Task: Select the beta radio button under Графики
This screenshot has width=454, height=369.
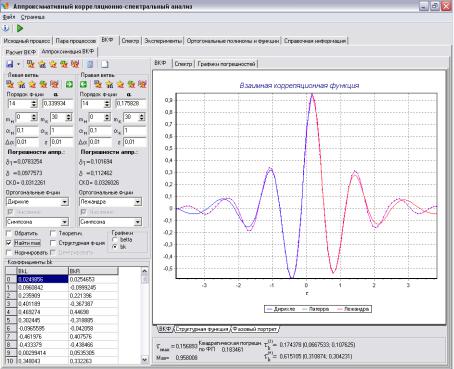Action: (x=115, y=240)
